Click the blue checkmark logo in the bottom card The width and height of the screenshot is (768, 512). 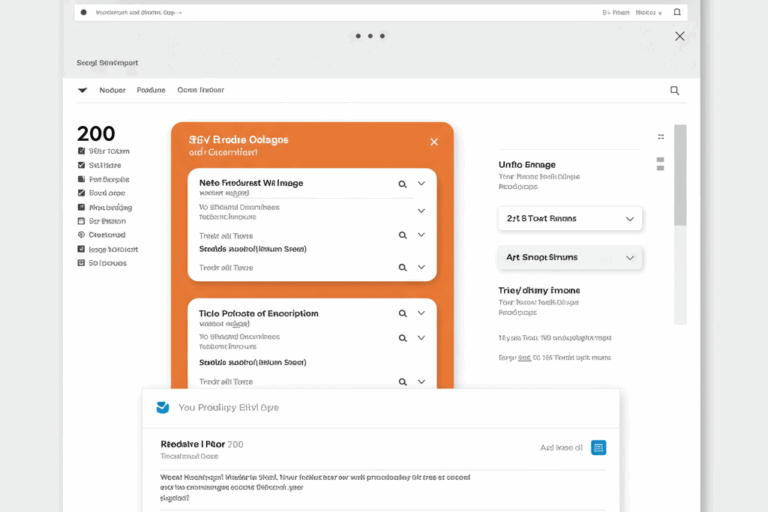pos(163,407)
